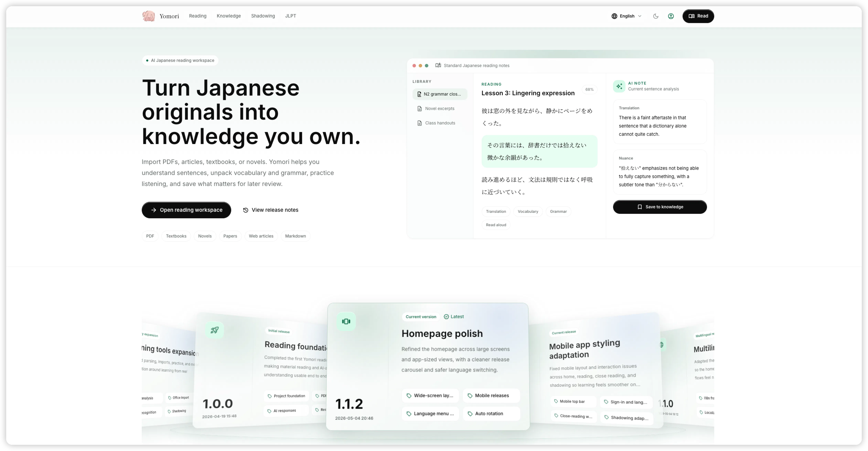This screenshot has height=451, width=868.
Task: Open the Shadowing nav menu item
Action: click(x=263, y=16)
